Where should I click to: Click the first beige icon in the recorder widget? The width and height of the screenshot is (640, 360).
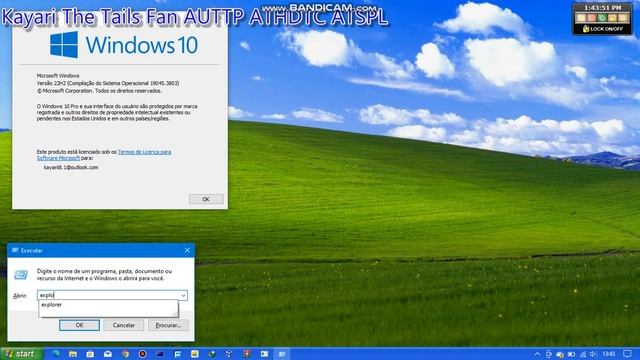[581, 18]
